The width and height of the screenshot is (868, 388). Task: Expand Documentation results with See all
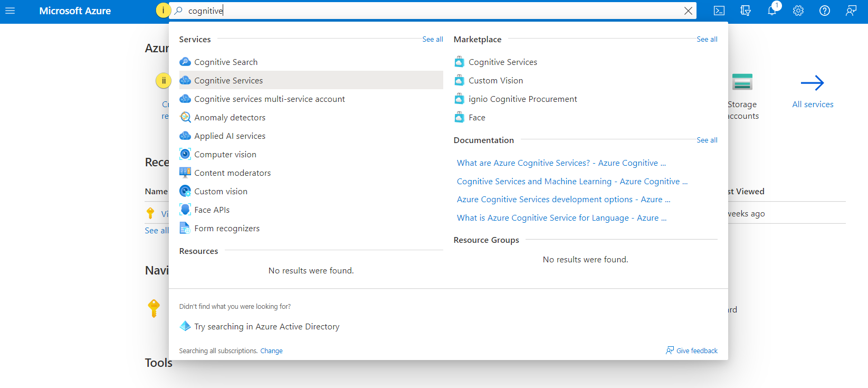tap(707, 140)
